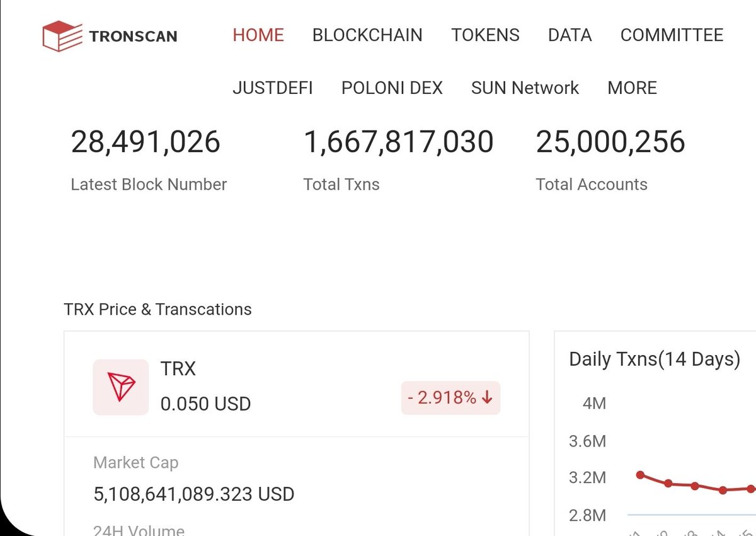
Task: Click the TRX Price & Transcations heading
Action: click(x=157, y=310)
